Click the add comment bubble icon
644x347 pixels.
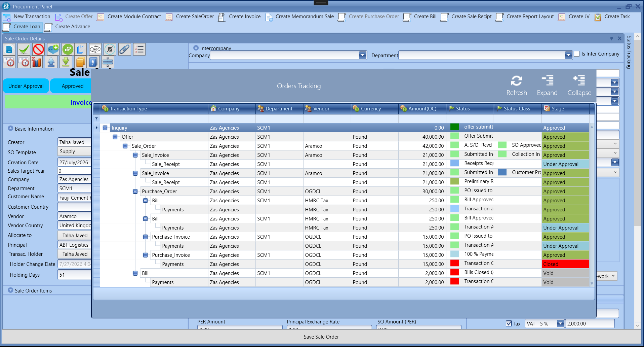tap(53, 49)
